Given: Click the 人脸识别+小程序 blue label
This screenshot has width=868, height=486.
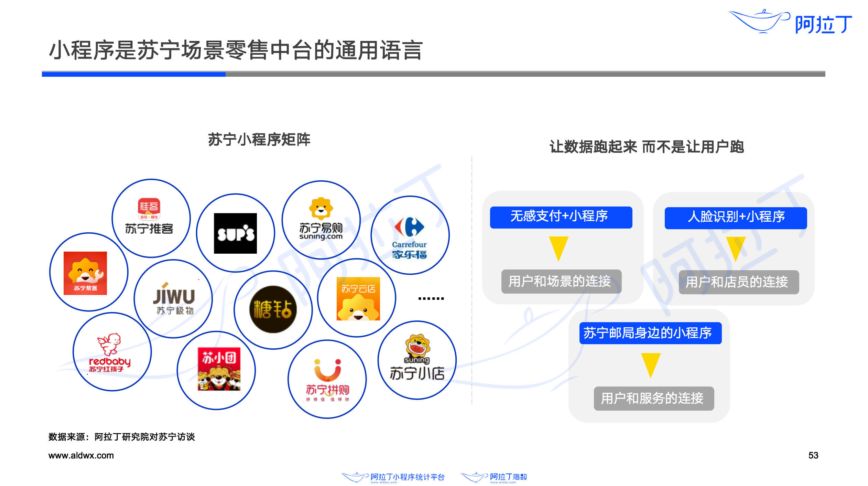Looking at the screenshot, I should (x=735, y=218).
